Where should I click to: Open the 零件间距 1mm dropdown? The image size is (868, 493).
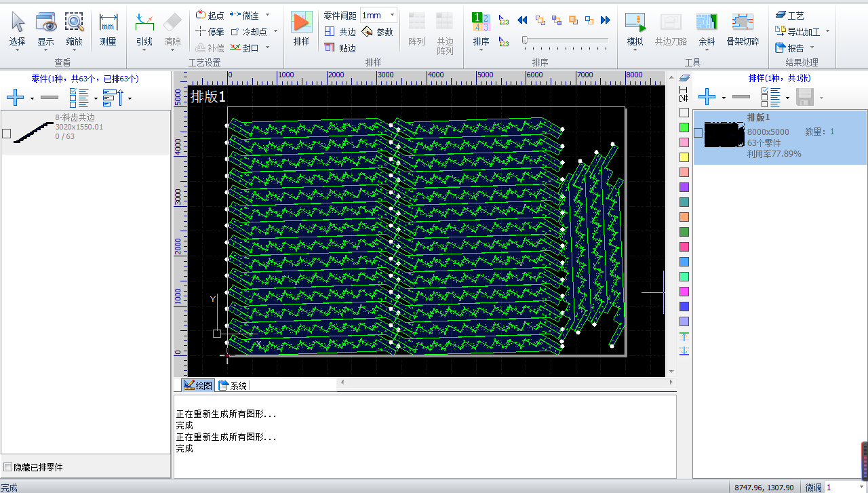tap(392, 15)
